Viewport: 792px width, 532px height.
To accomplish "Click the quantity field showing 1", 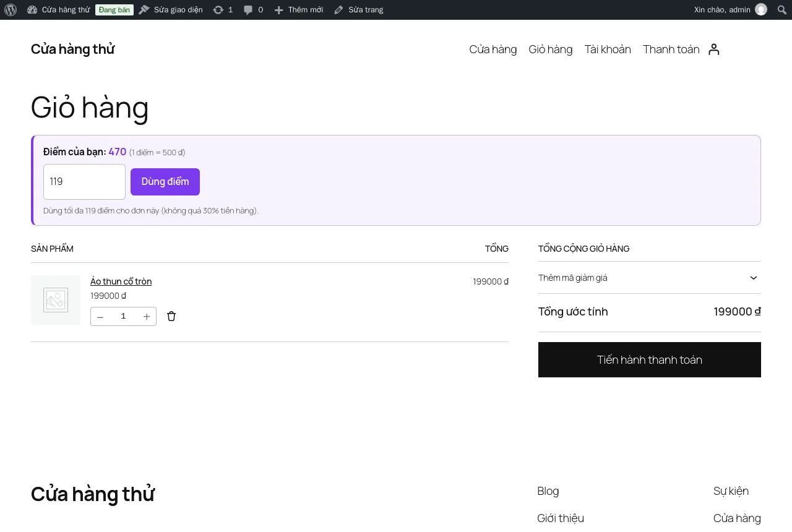I will (x=123, y=316).
